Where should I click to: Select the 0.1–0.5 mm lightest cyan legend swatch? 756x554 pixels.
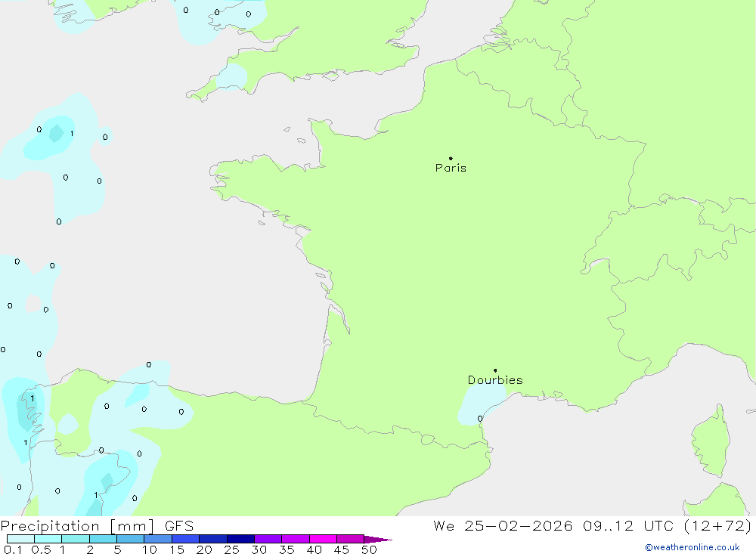tap(20, 539)
